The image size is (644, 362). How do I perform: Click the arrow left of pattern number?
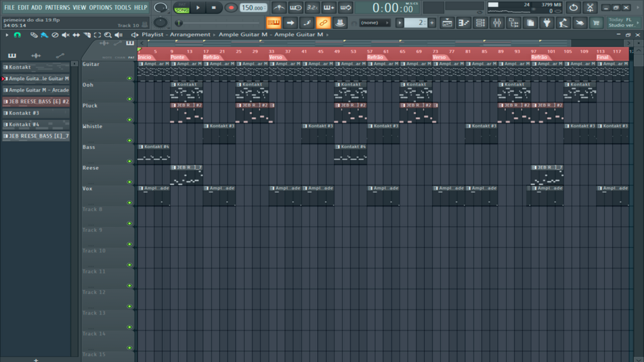pos(399,23)
